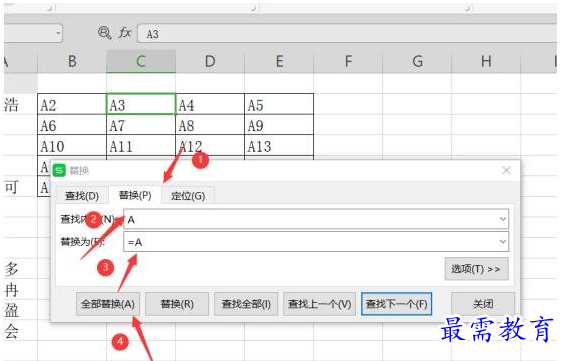Click the zoom magnifier icon by formula bar

(x=104, y=33)
